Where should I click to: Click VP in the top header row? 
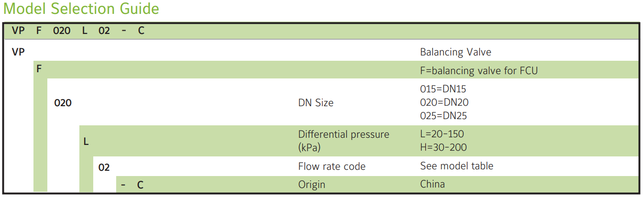point(18,31)
